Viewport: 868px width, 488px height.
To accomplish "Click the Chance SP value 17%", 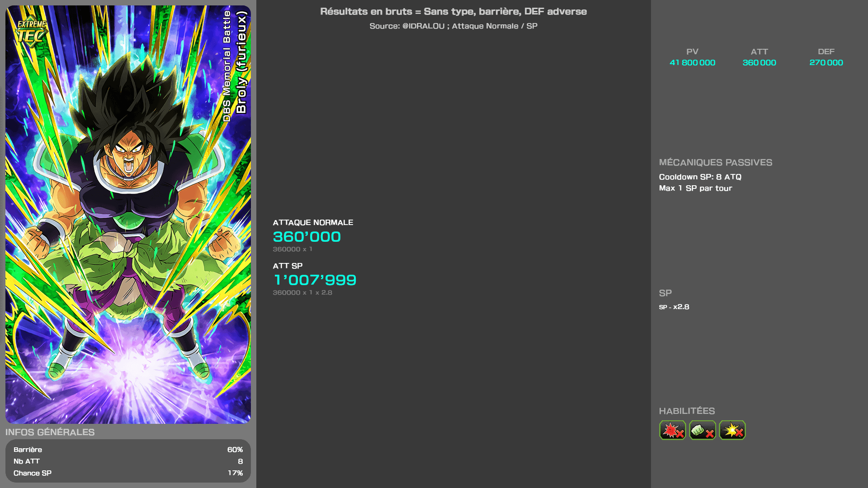I will point(235,473).
